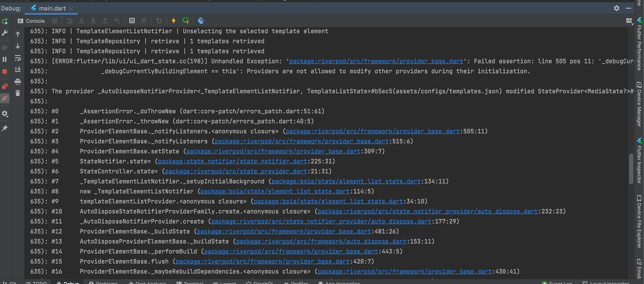Perform hot restart of the Flutter app
The image size is (644, 284).
tap(185, 21)
